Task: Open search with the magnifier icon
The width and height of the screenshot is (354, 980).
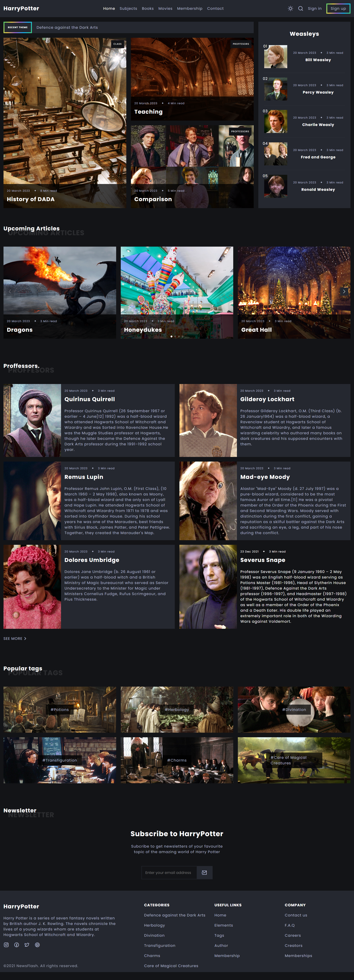Action: tap(301, 8)
